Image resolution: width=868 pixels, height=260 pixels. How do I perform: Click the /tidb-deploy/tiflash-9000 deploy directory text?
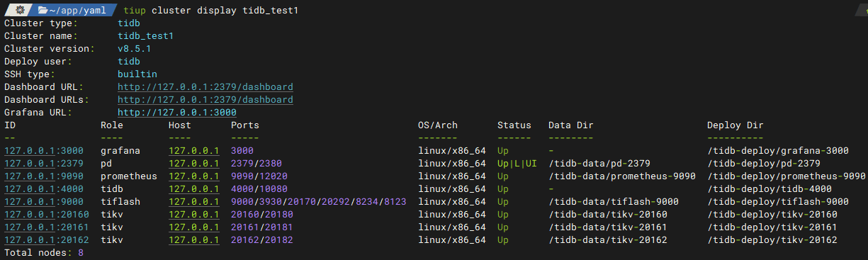778,202
